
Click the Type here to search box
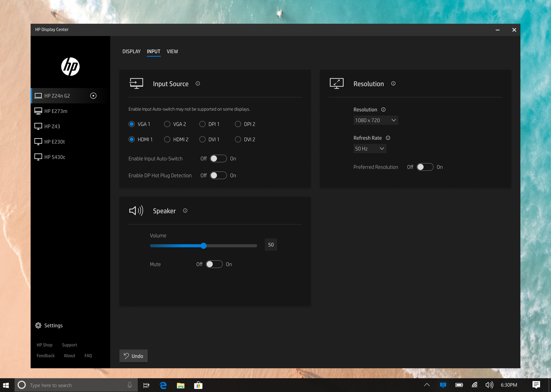76,385
